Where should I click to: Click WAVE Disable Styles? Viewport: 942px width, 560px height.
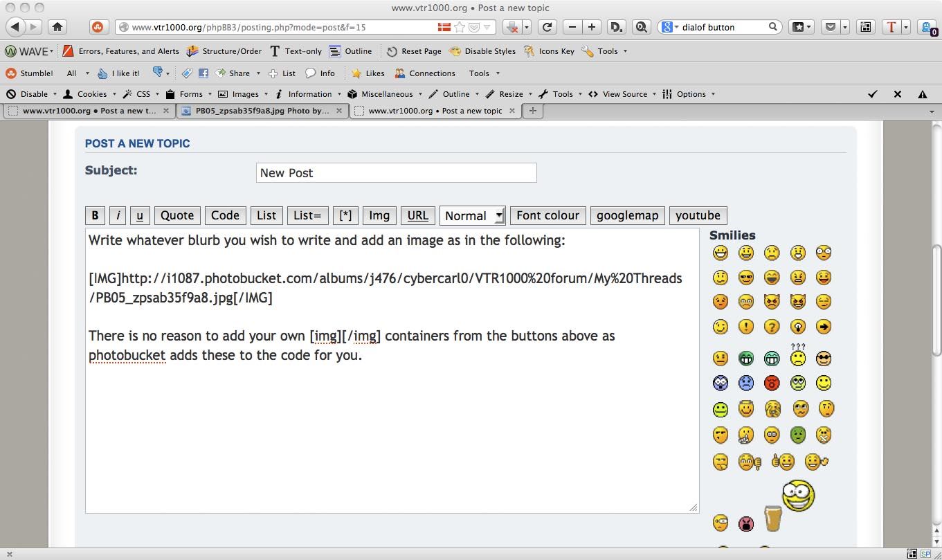pos(482,51)
